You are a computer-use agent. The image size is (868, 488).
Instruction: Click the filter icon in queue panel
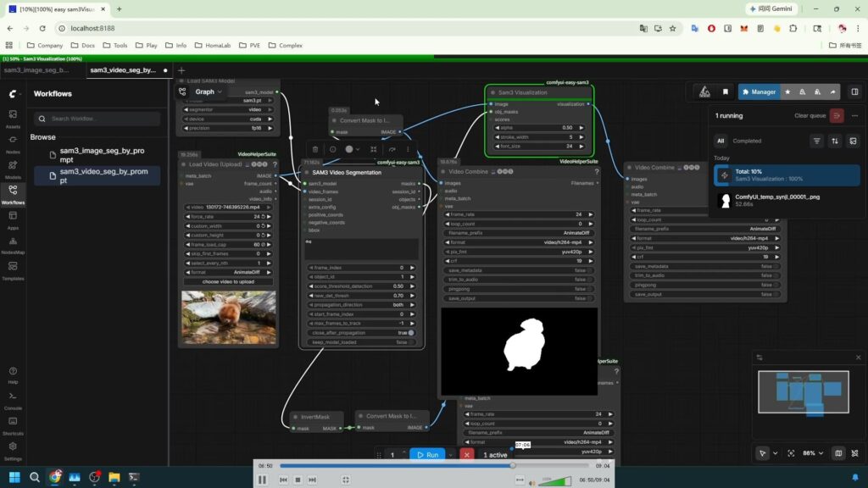817,141
